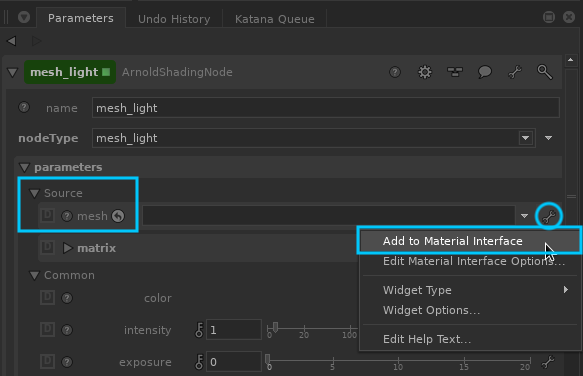
Task: Open help for the color parameter
Action: coord(67,298)
